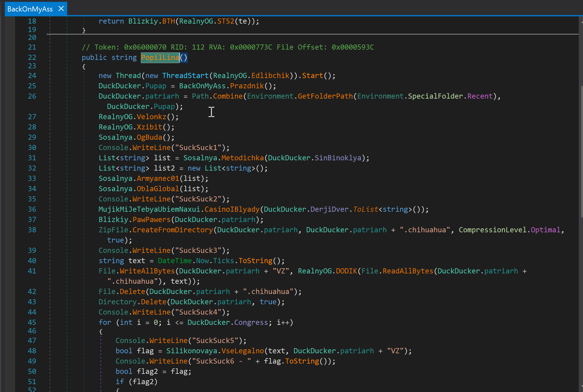Screen dimensions: 583x392
Task: Follow the Metodichka method reference
Action: tap(242, 158)
